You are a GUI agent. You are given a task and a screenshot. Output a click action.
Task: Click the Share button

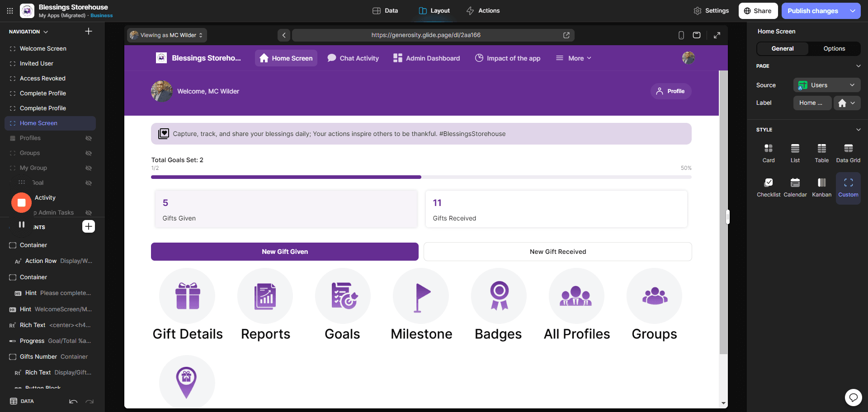[758, 11]
